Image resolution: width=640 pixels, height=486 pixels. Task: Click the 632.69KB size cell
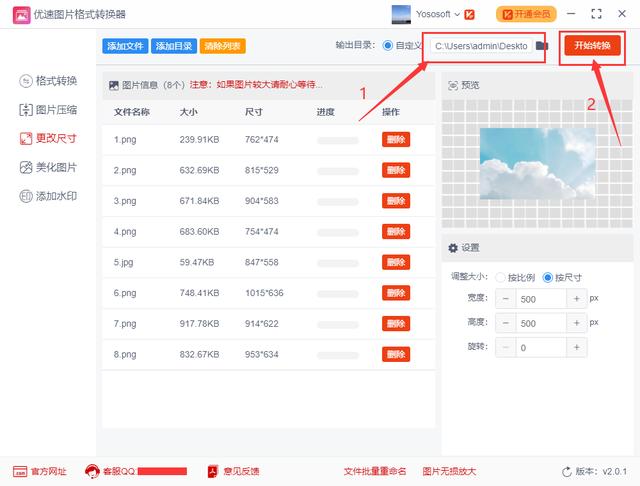click(199, 170)
